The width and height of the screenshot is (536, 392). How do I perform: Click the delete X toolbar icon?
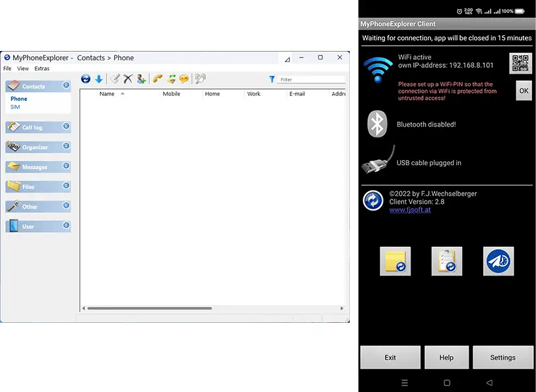point(128,79)
